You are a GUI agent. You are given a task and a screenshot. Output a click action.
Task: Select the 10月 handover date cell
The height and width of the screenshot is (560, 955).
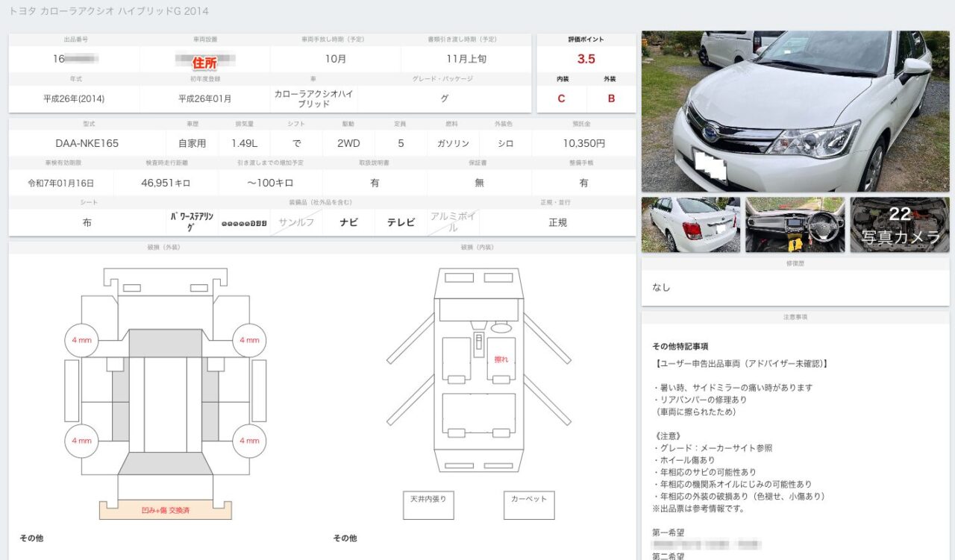pos(336,59)
